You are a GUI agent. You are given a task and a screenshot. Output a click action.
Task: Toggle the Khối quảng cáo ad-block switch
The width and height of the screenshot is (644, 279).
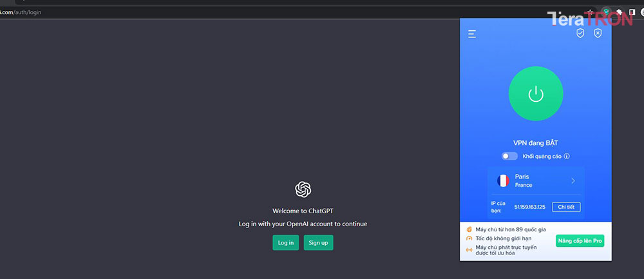point(509,156)
